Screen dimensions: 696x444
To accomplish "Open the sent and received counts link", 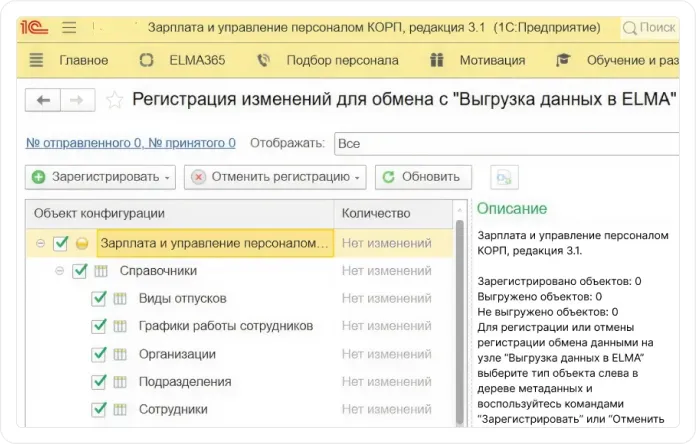I will tap(131, 143).
